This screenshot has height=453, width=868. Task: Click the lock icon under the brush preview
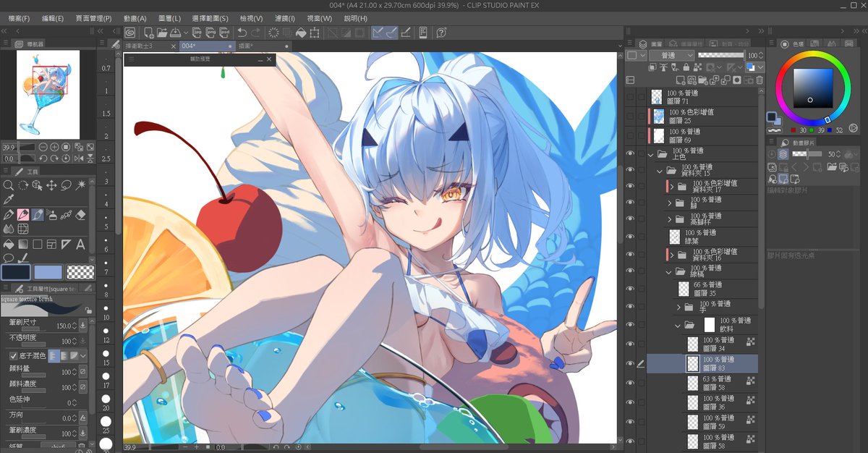click(88, 310)
